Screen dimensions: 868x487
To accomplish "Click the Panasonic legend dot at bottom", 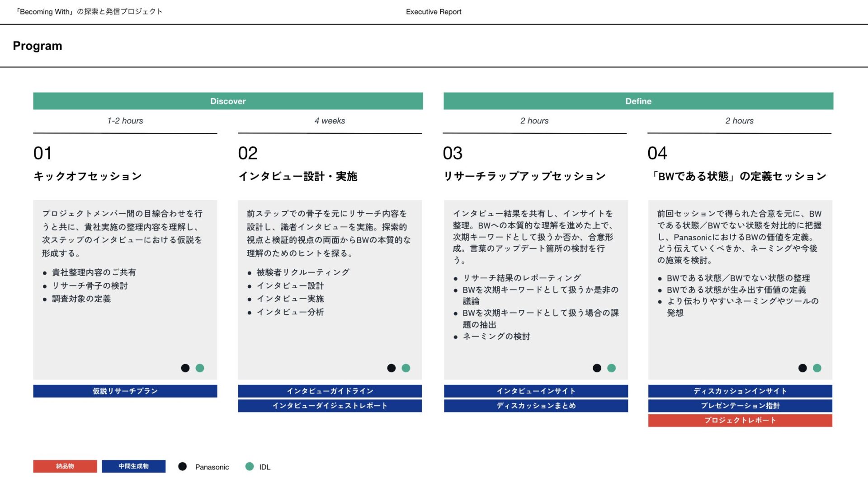I will 182,466.
